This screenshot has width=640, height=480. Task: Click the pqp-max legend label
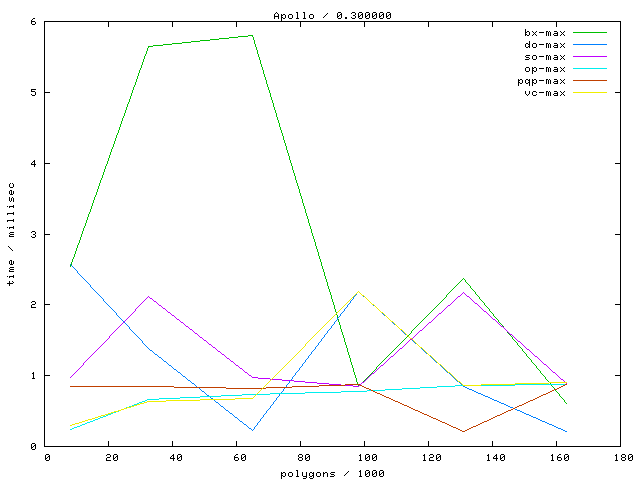click(542, 81)
